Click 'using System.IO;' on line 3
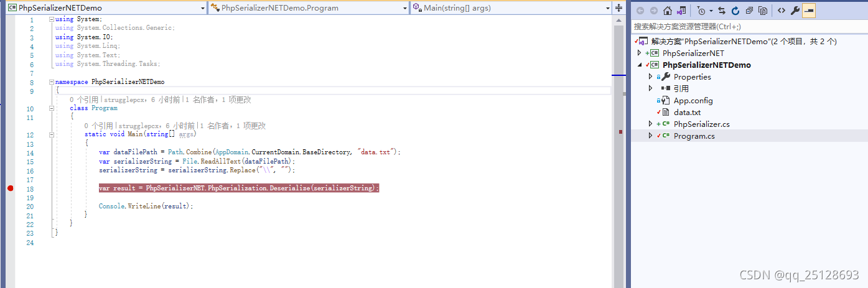The height and width of the screenshot is (288, 868). (84, 37)
